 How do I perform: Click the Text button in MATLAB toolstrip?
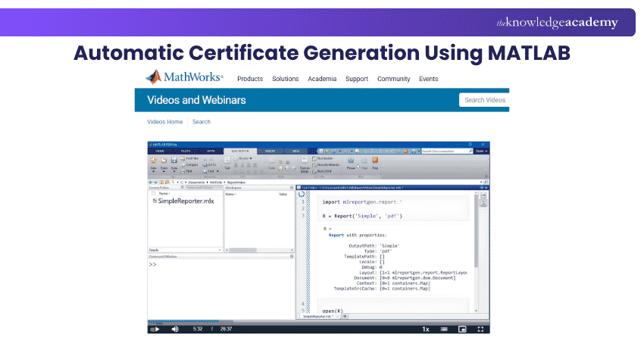pyautogui.click(x=227, y=163)
